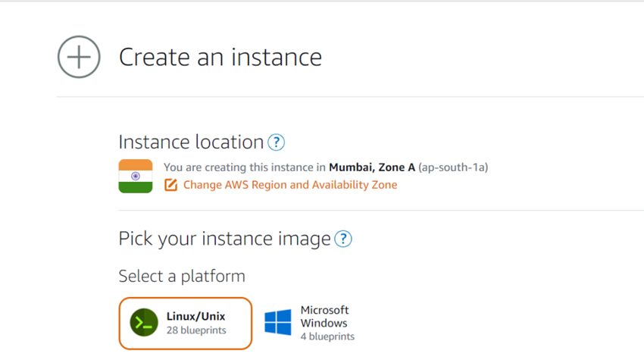
Task: Click the India flag icon
Action: pyautogui.click(x=136, y=176)
